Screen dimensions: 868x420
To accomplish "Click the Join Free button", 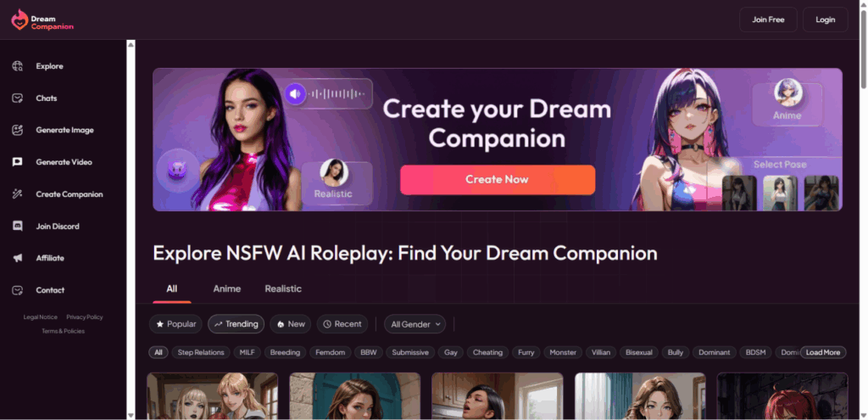I will click(x=768, y=20).
